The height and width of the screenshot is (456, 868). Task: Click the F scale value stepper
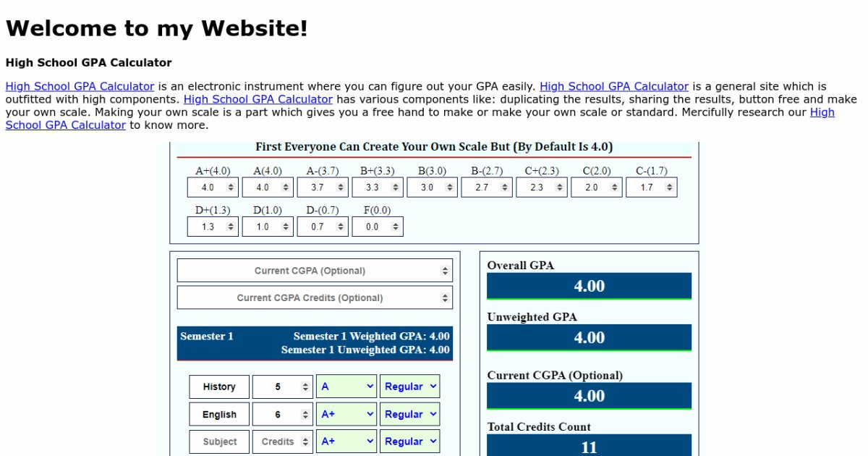(x=396, y=227)
